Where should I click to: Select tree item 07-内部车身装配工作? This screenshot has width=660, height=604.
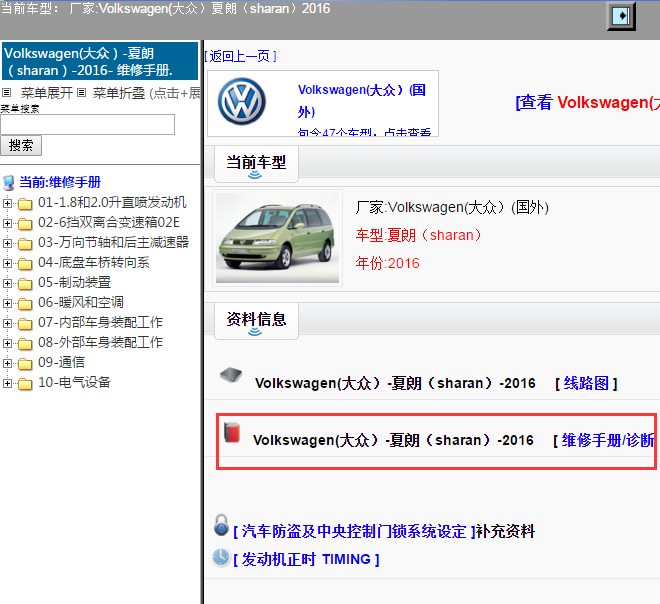(100, 322)
